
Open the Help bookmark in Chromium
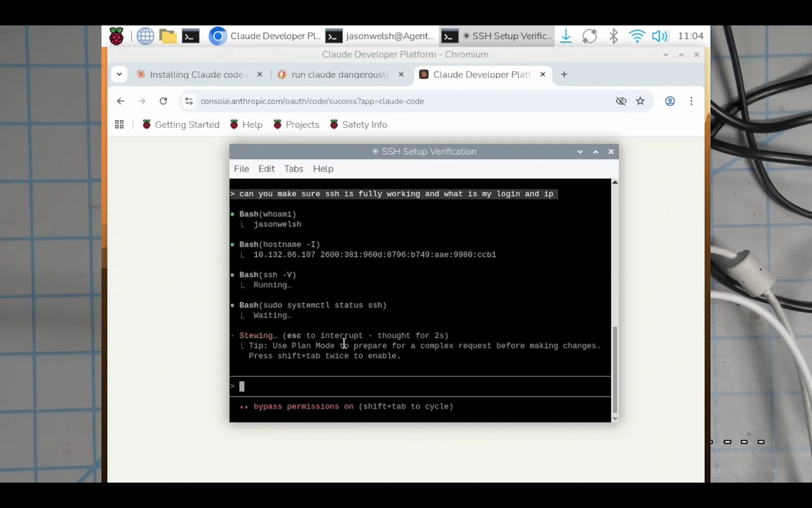point(246,124)
